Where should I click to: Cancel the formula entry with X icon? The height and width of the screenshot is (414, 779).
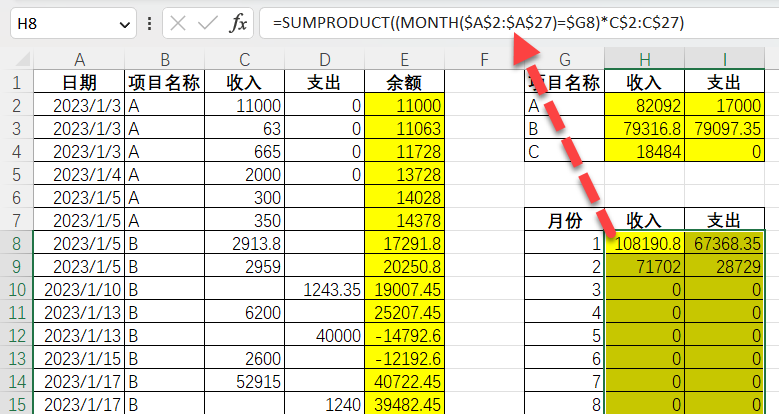tap(178, 23)
